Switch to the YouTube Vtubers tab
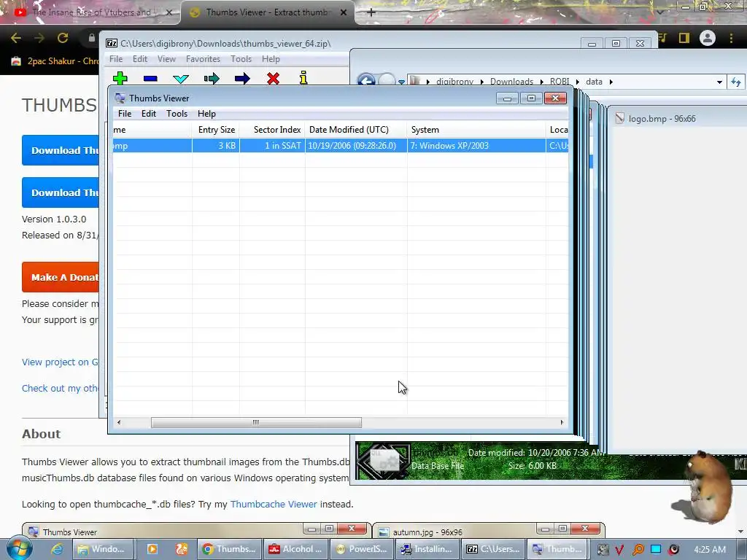This screenshot has height=560, width=747. point(91,12)
